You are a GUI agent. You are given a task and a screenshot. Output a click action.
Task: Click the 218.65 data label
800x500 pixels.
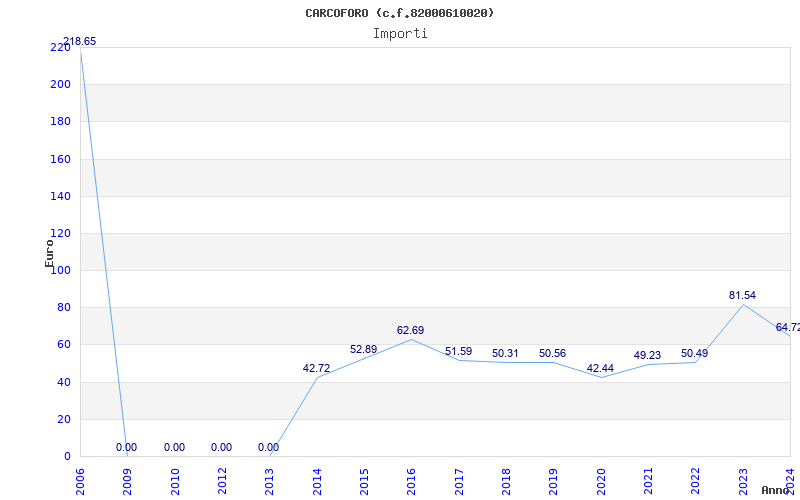[80, 41]
